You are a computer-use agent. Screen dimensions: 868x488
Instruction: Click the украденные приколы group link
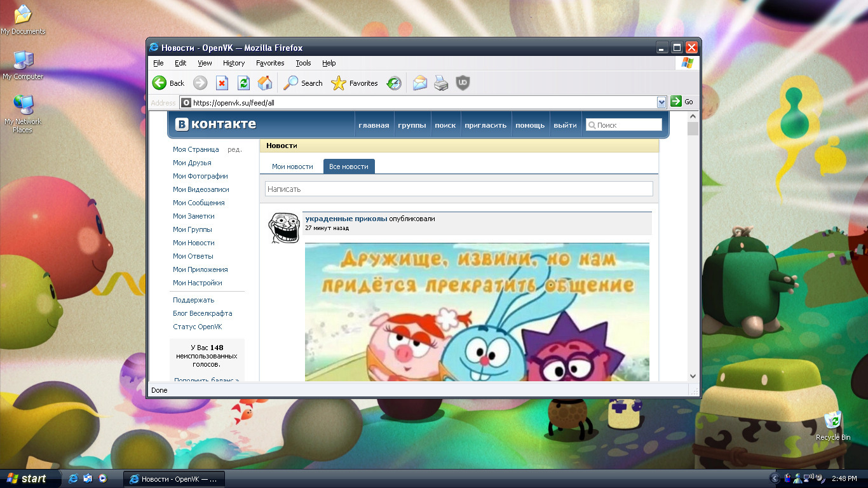pyautogui.click(x=346, y=219)
